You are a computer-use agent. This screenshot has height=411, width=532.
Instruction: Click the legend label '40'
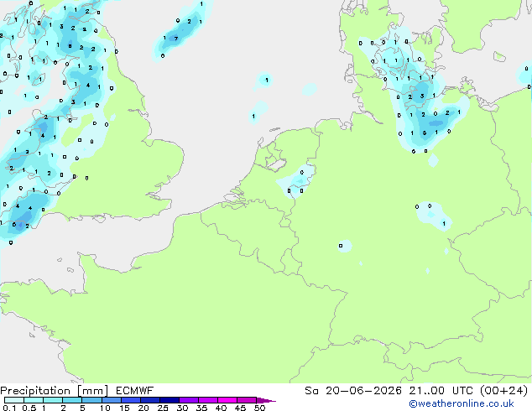pos(221,408)
